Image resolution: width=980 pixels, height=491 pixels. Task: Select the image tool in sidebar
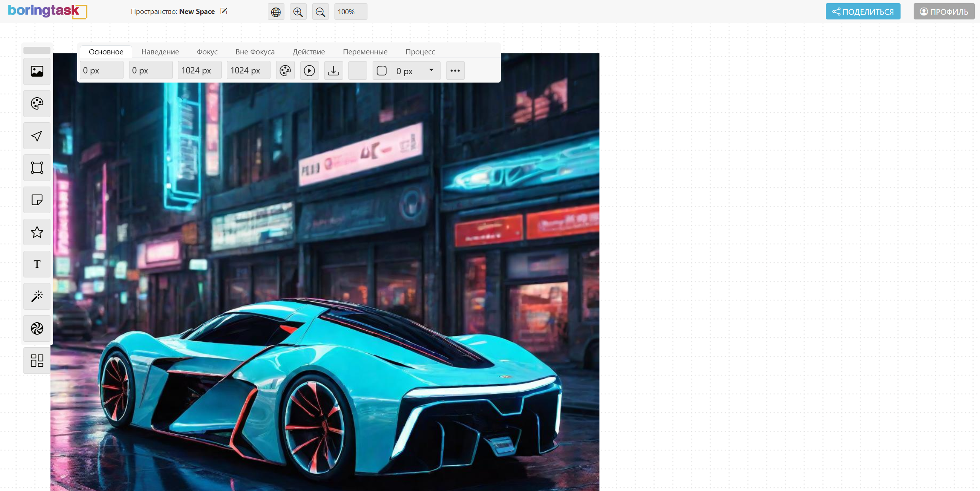pyautogui.click(x=37, y=71)
